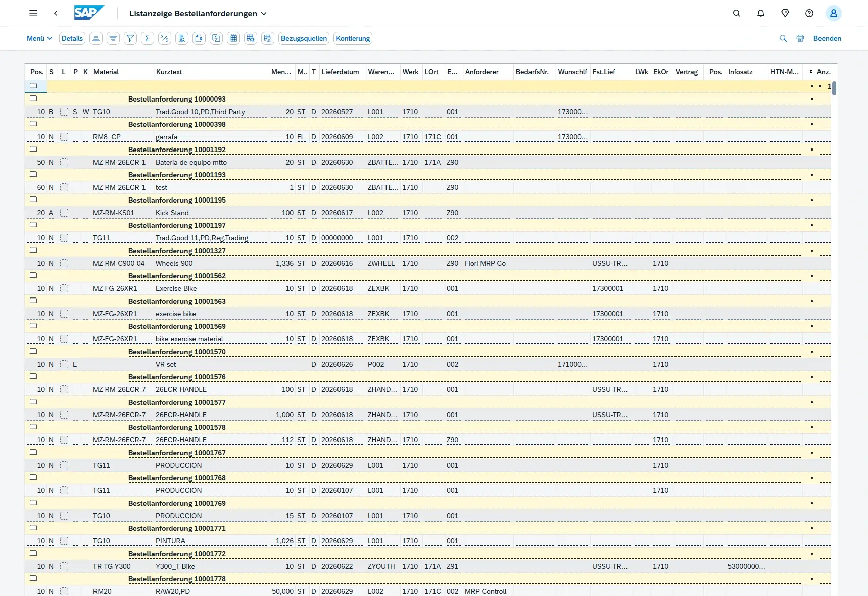Tick the checkbox for Bestellanforderung 10001562
This screenshot has height=596, width=868.
click(33, 275)
